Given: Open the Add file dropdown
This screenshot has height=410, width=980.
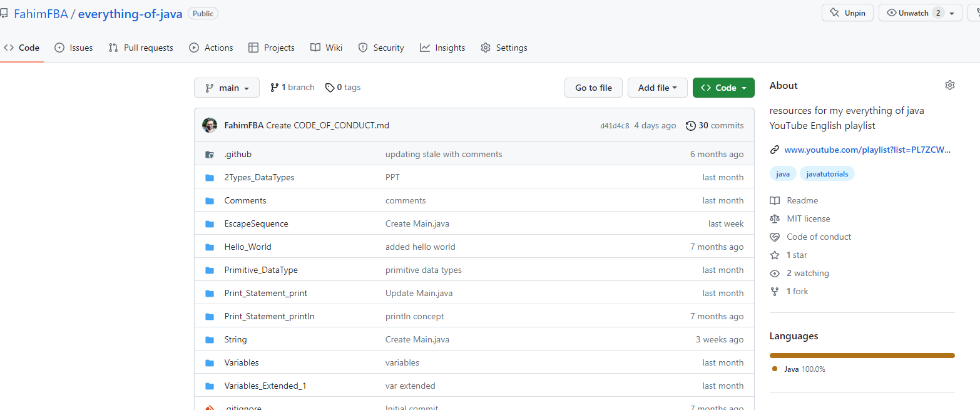Looking at the screenshot, I should pyautogui.click(x=657, y=88).
